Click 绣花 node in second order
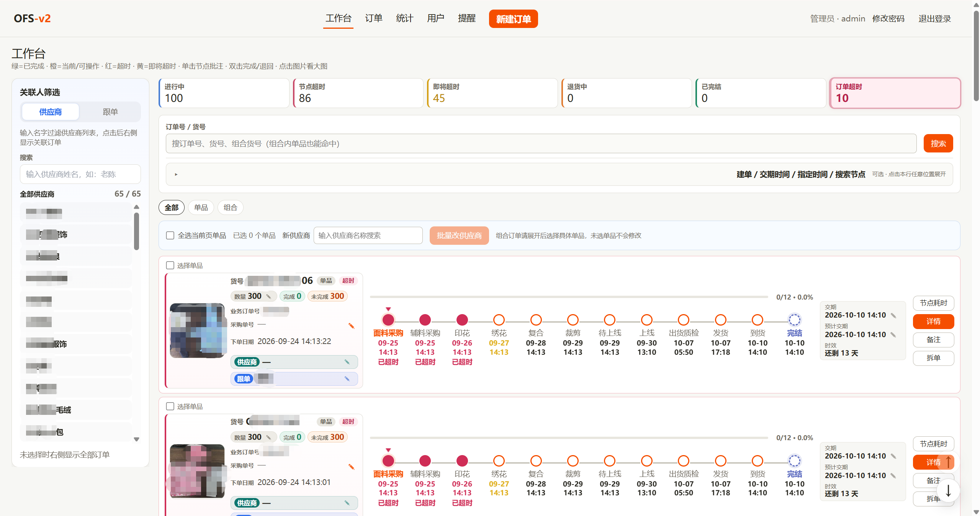 click(x=499, y=461)
